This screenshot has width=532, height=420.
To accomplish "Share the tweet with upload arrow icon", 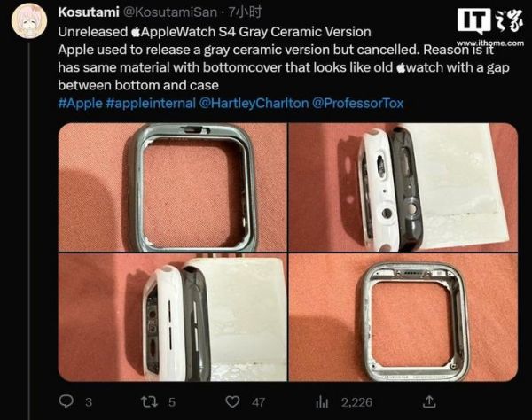I will 429,401.
